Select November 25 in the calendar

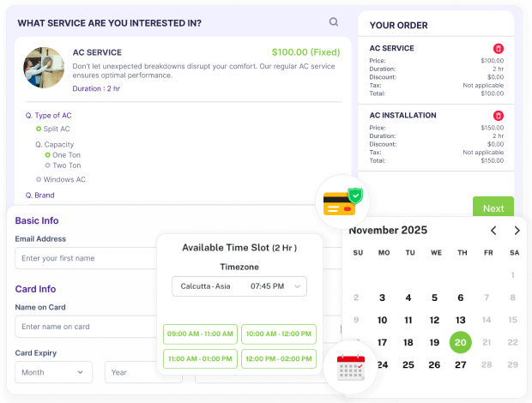point(408,364)
